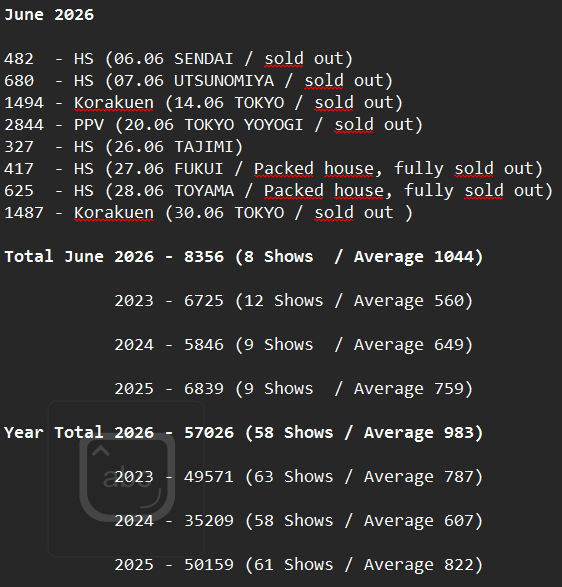The height and width of the screenshot is (587, 562).
Task: Click the 2023 June total 6725
Action: coord(204,301)
